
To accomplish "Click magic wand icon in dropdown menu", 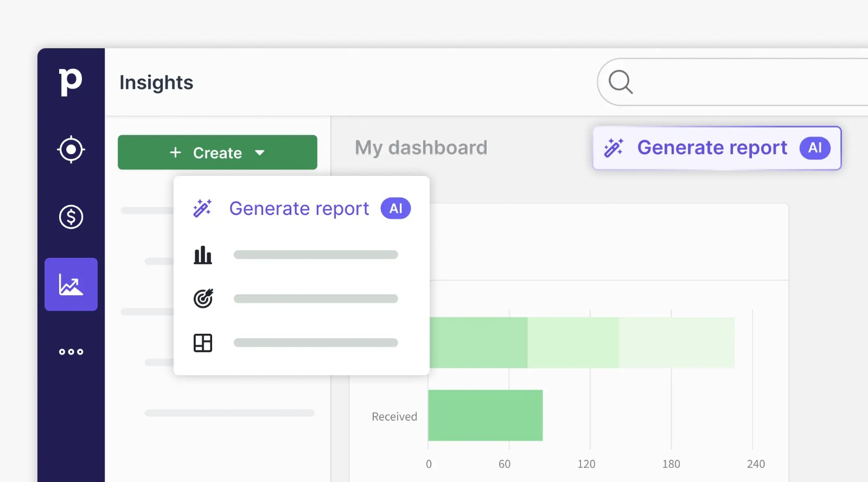I will point(202,208).
